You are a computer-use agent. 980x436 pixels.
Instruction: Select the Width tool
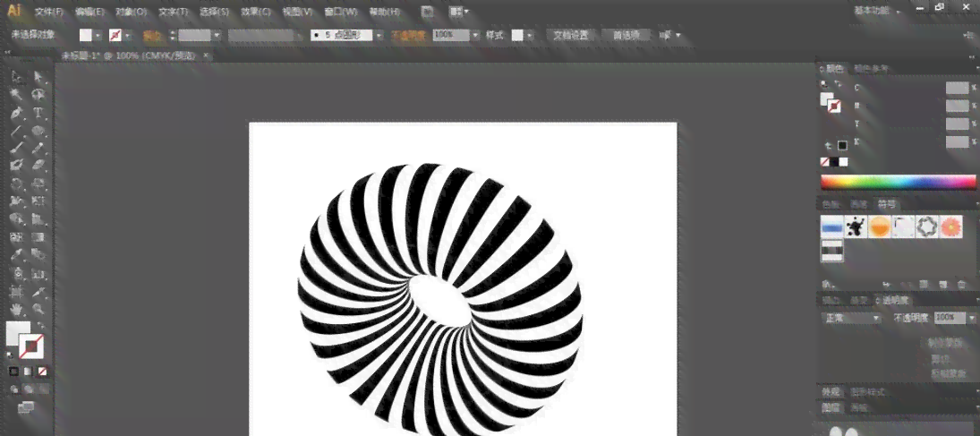[17, 201]
